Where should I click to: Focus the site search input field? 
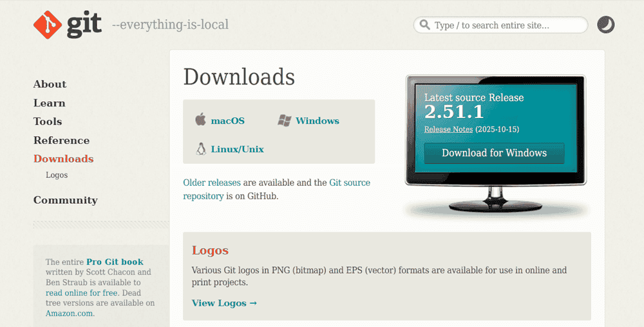click(x=506, y=25)
